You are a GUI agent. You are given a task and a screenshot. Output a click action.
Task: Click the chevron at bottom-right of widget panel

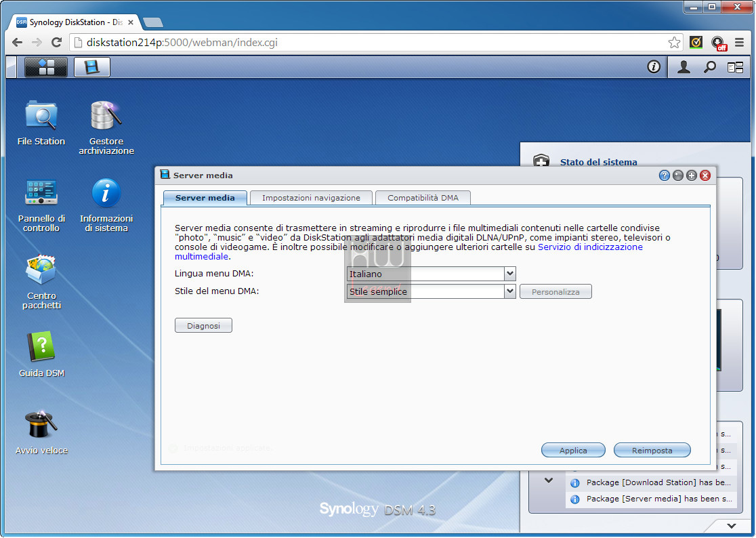[732, 526]
